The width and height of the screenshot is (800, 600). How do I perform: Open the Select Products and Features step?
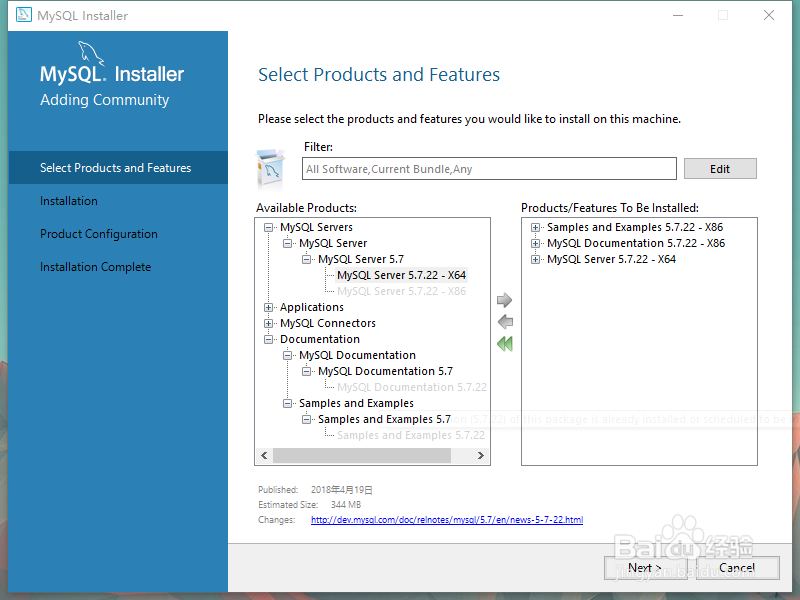118,167
